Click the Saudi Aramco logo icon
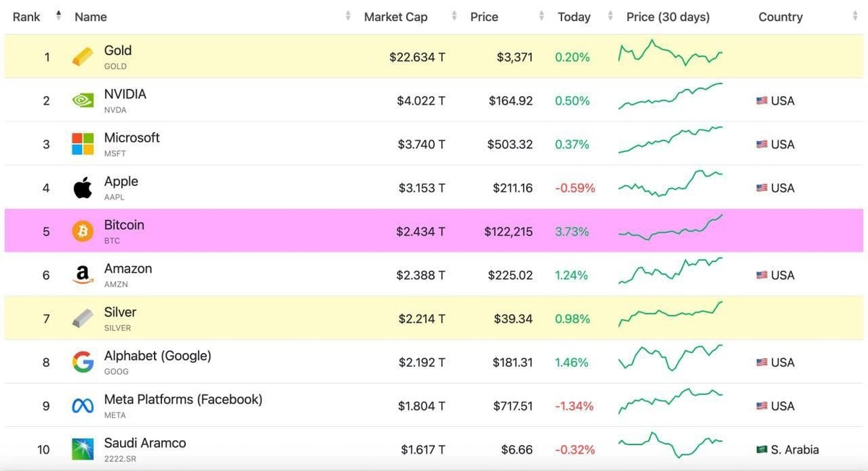 tap(82, 449)
